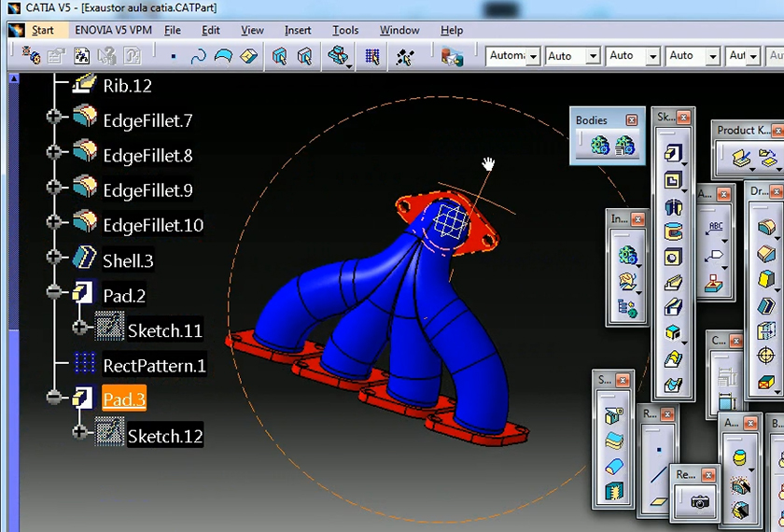Collapse the Pad.3 tree node

(55, 399)
